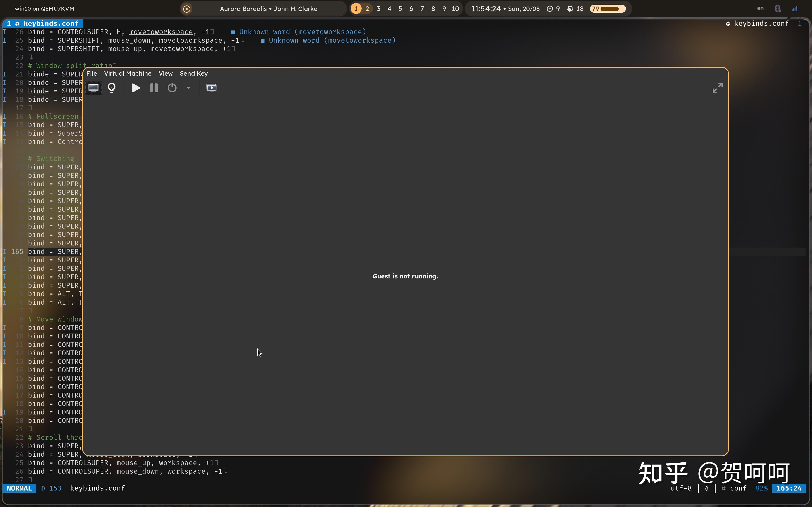The image size is (812, 507).
Task: Click the Aurora Borealis track title
Action: click(x=268, y=9)
